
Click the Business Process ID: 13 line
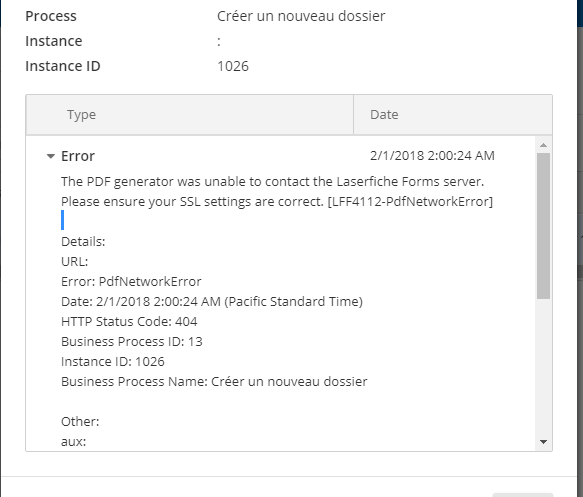[132, 342]
